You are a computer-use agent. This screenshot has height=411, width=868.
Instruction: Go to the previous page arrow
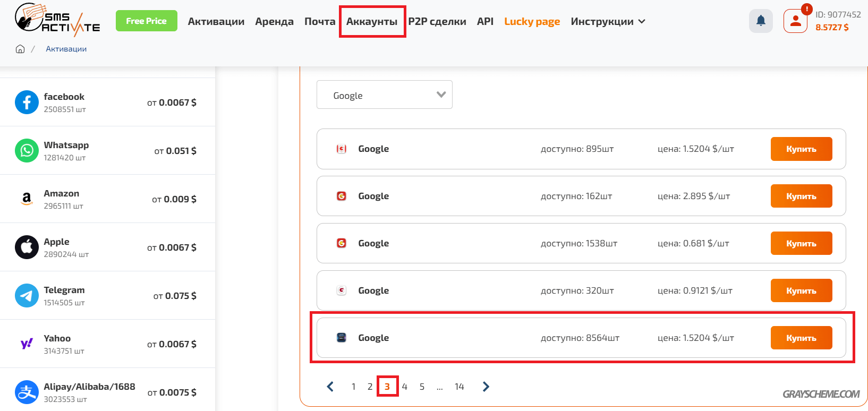pyautogui.click(x=330, y=387)
